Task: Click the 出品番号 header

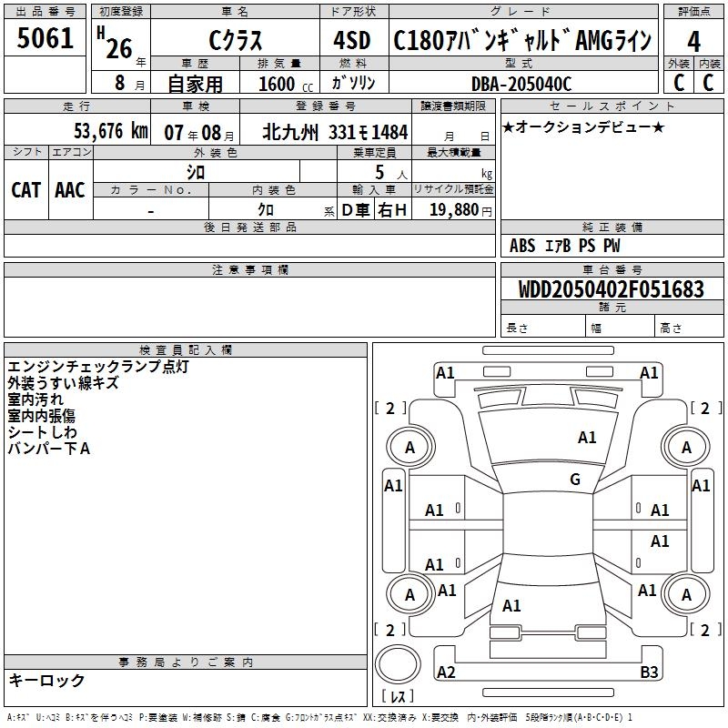Action: [45, 12]
